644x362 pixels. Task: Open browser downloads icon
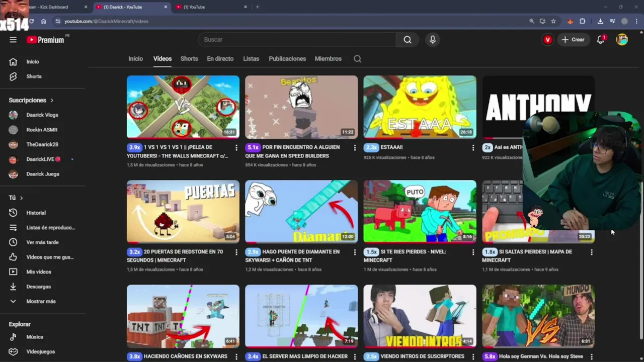(x=600, y=21)
